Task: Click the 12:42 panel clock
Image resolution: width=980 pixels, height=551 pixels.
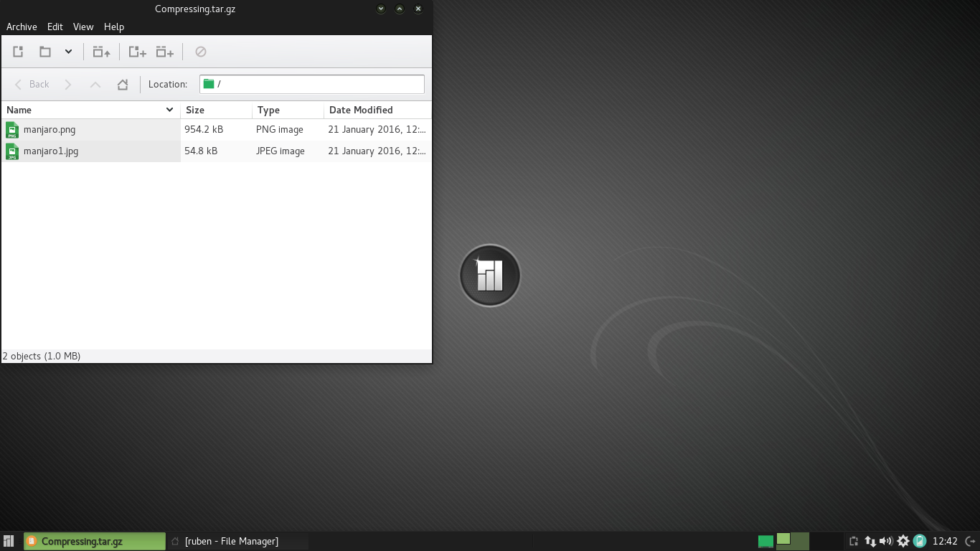Action: [x=946, y=541]
